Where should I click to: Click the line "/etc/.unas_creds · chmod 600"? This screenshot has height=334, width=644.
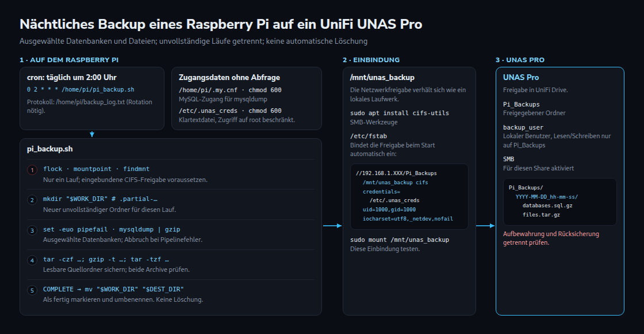[230, 111]
